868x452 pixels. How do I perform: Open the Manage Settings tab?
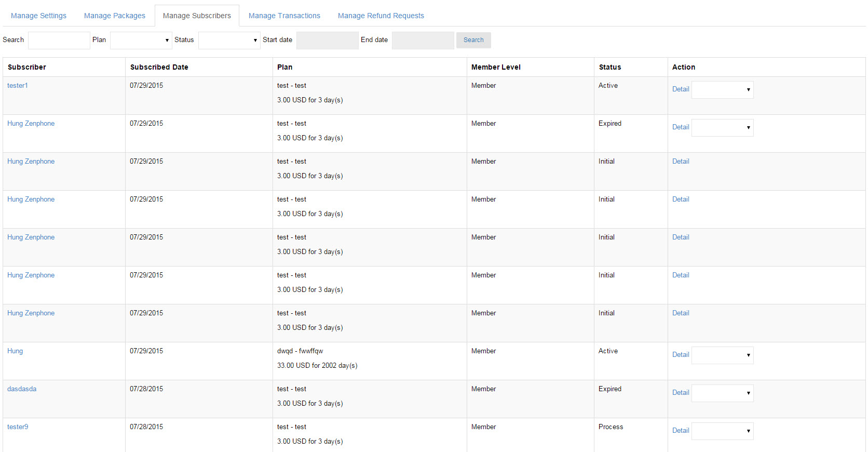[38, 16]
